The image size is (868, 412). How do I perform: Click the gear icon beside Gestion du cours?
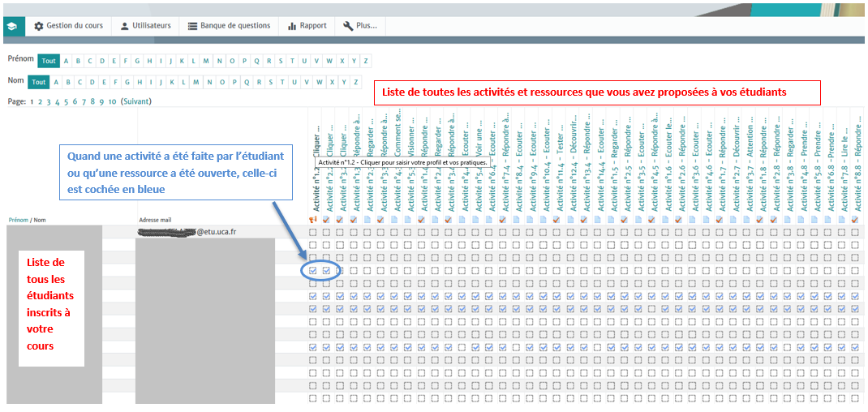click(x=38, y=26)
